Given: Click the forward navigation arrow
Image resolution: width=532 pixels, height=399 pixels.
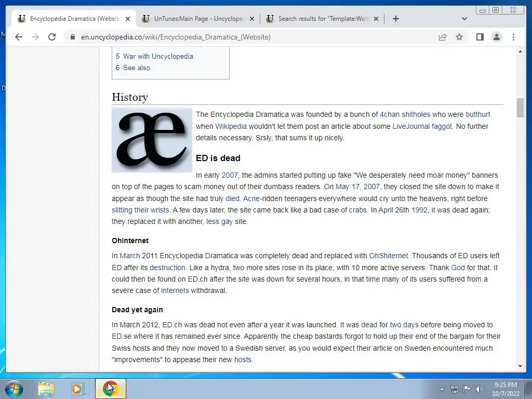Looking at the screenshot, I should (x=35, y=37).
